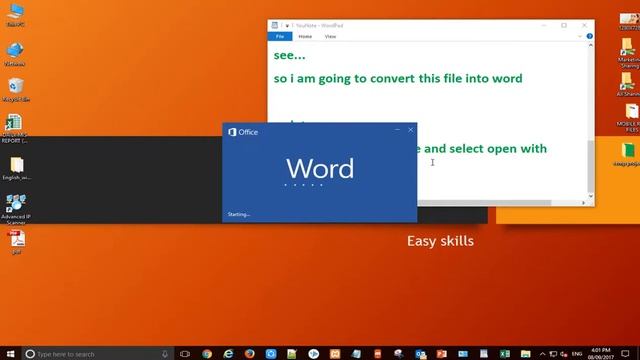Select the Network desktop icon
640x360 pixels.
click(x=15, y=54)
